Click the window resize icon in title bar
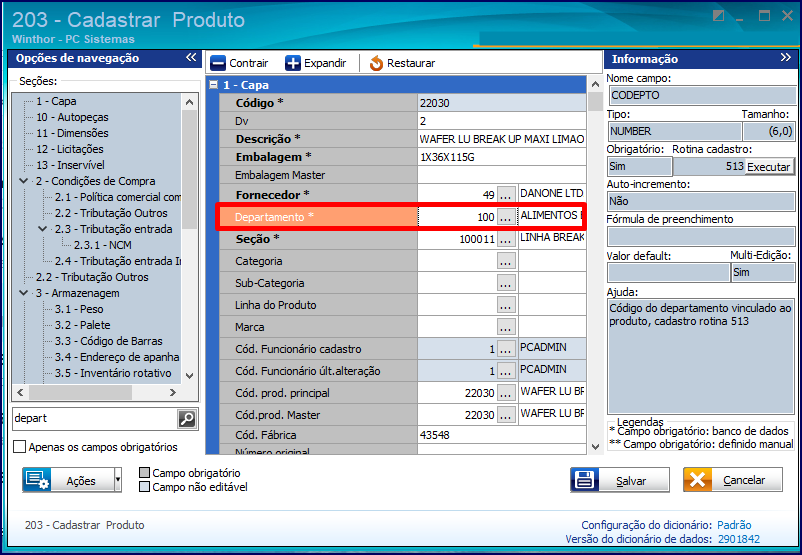The width and height of the screenshot is (802, 555). [719, 16]
